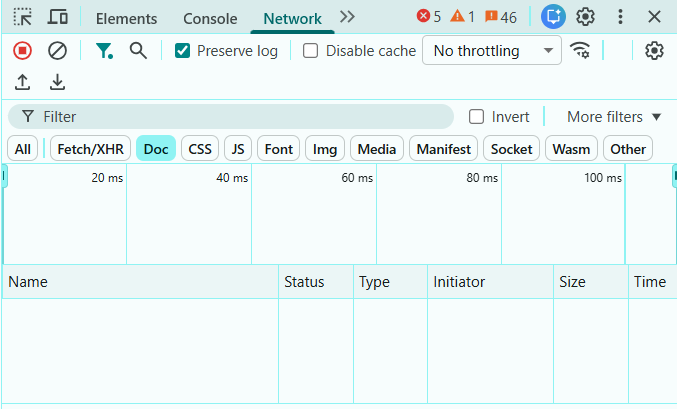This screenshot has height=409, width=677.
Task: Import HAR file upload icon
Action: tap(22, 82)
